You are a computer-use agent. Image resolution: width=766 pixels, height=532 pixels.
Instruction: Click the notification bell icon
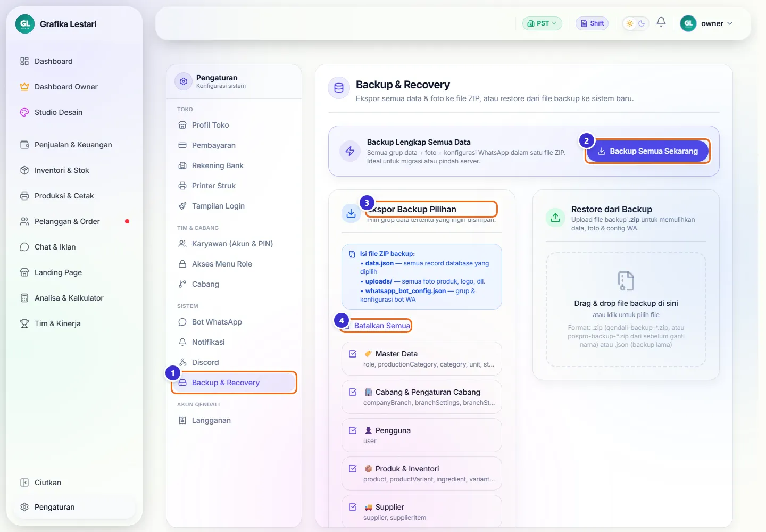(661, 22)
